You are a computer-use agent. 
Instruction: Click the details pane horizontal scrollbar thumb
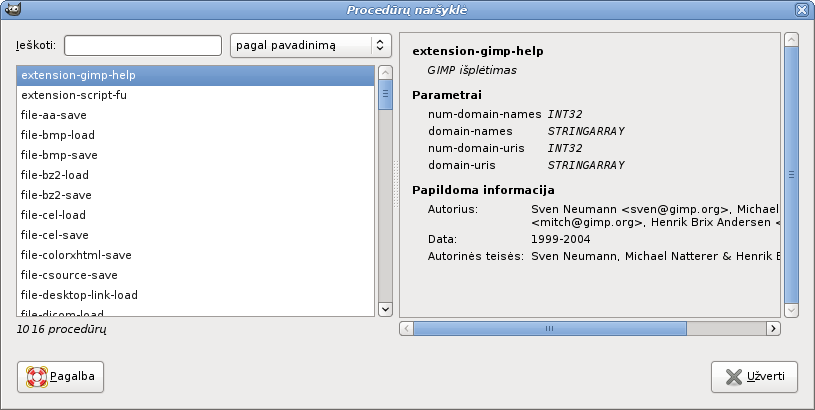coord(550,328)
